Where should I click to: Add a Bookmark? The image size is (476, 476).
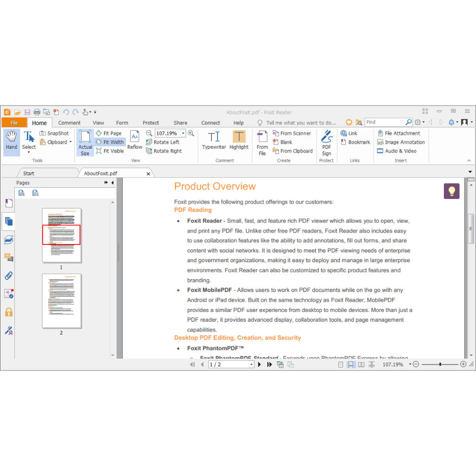(x=356, y=142)
